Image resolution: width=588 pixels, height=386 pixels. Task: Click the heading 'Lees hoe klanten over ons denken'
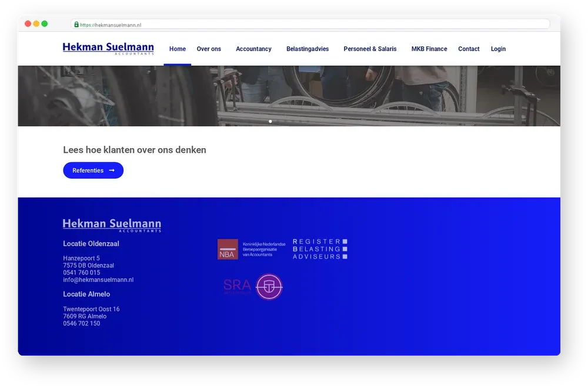135,150
